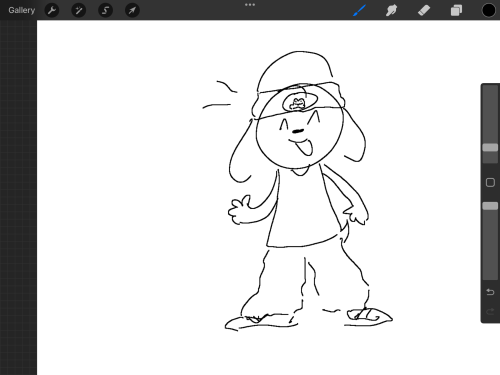Click the brush opacity slider handle
The width and height of the screenshot is (500, 375).
pos(490,206)
